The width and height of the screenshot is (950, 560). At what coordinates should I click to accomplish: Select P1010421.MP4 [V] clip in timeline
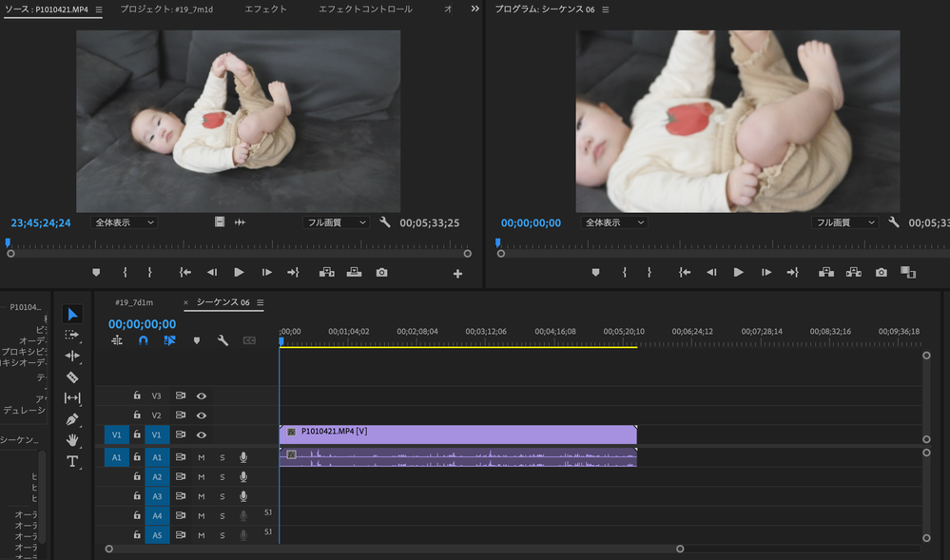tap(458, 434)
